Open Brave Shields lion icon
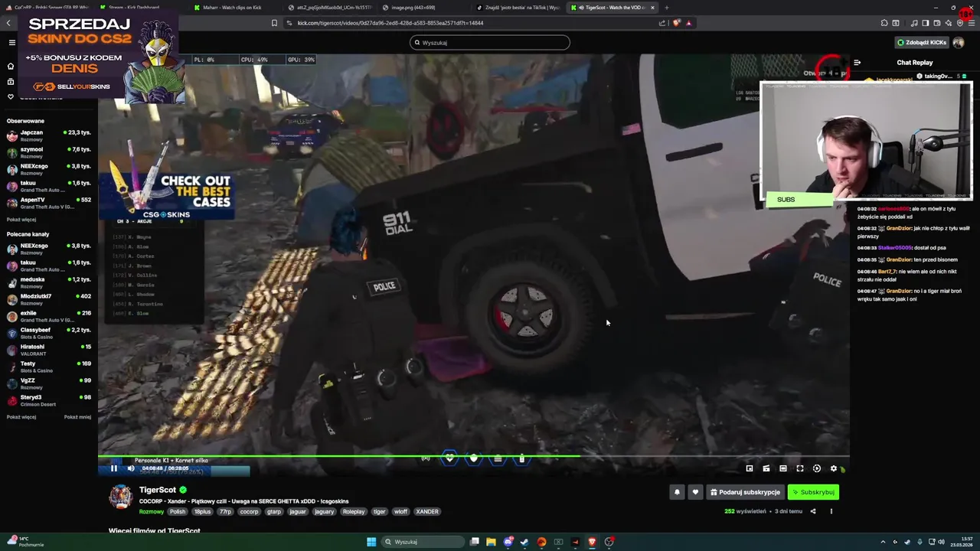 click(x=677, y=23)
